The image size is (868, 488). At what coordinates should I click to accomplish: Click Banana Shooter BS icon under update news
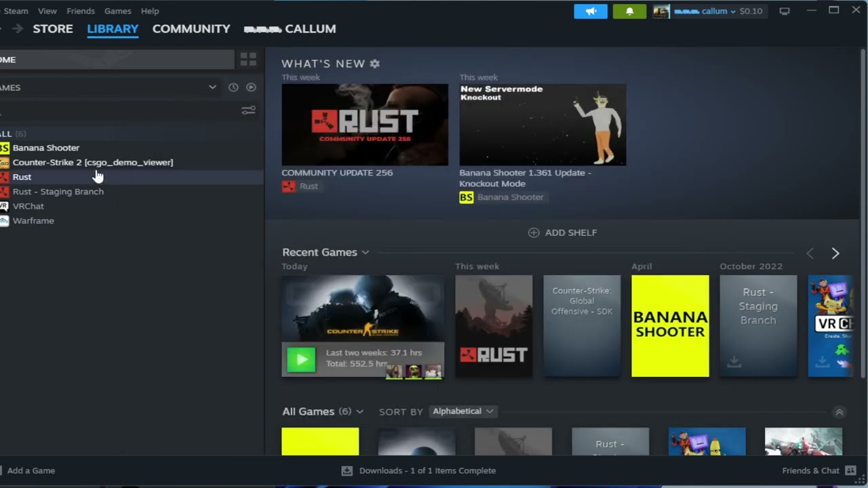click(x=466, y=197)
